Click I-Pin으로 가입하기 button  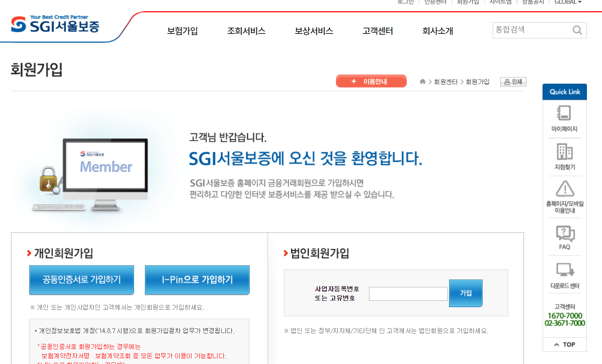[197, 279]
